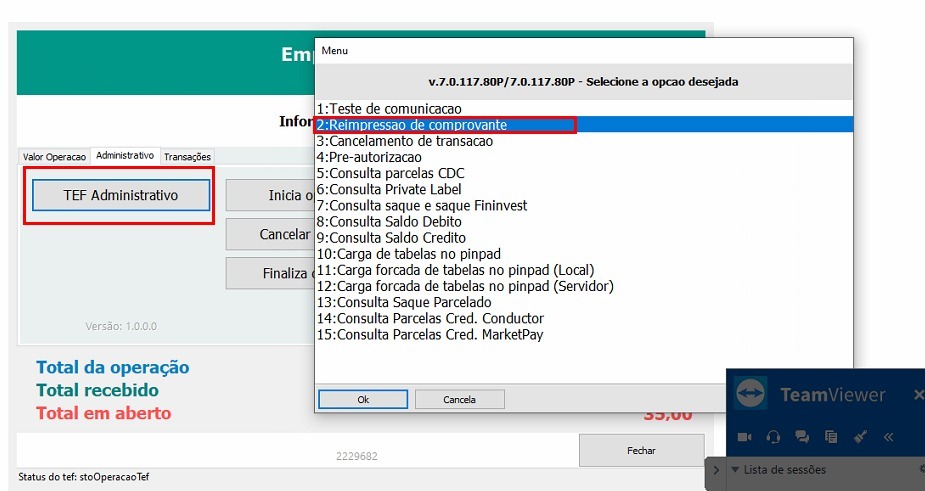925x491 pixels.
Task: Close the TeamViewer panel
Action: tap(919, 394)
